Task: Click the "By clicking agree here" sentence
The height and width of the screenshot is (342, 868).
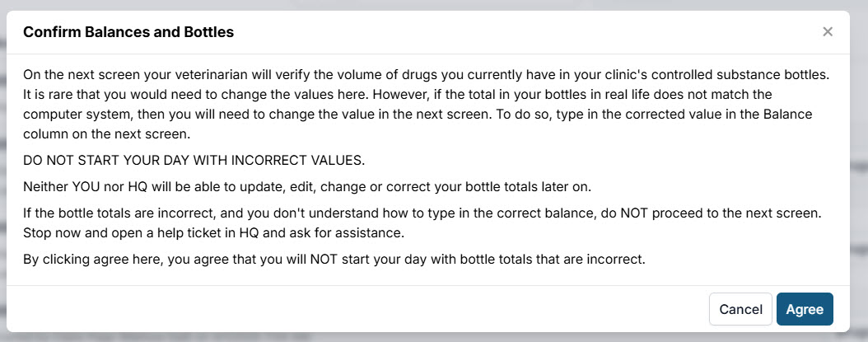Action: (334, 259)
